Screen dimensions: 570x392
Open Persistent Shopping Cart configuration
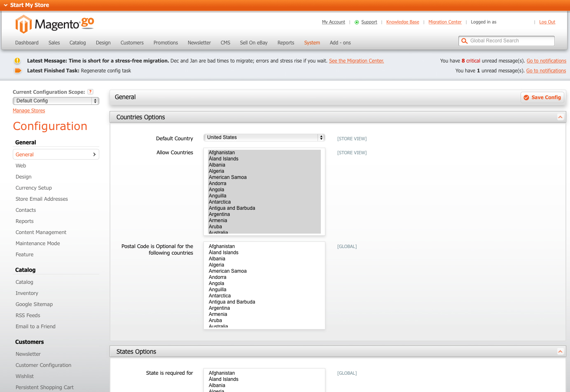pos(44,387)
